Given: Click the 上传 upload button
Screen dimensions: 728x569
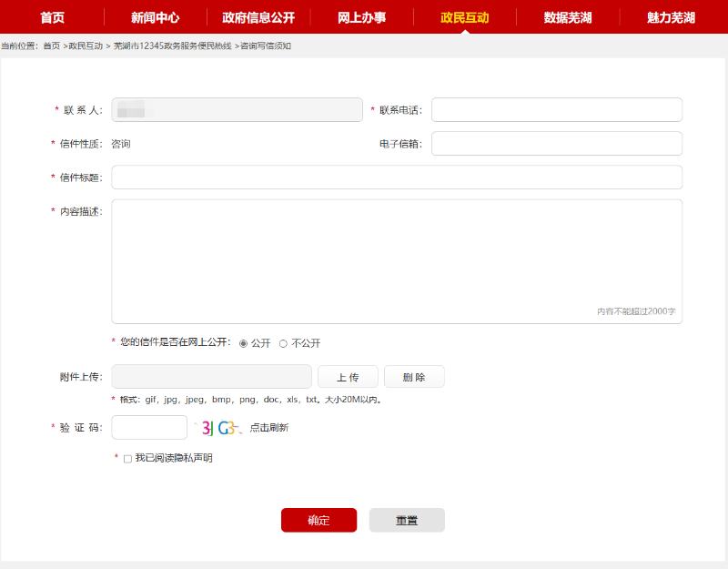Looking at the screenshot, I should (x=348, y=377).
